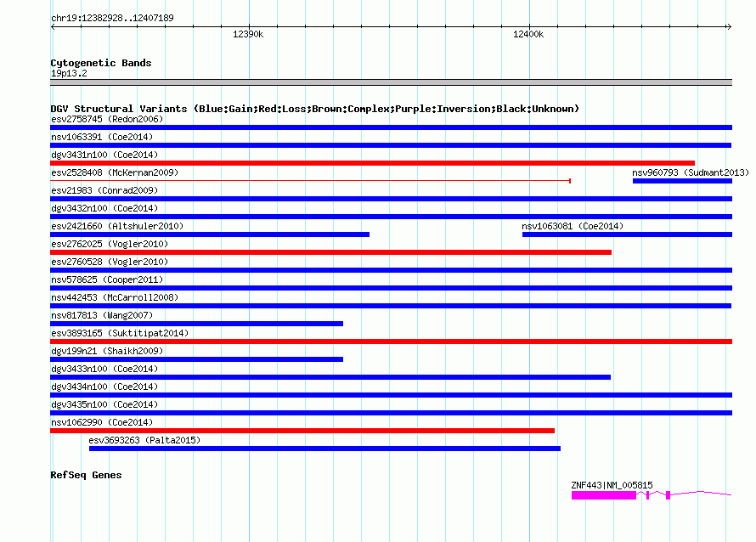Image resolution: width=756 pixels, height=542 pixels.
Task: Click the dgv3431n100 (Coe2014) label
Action: pos(104,155)
